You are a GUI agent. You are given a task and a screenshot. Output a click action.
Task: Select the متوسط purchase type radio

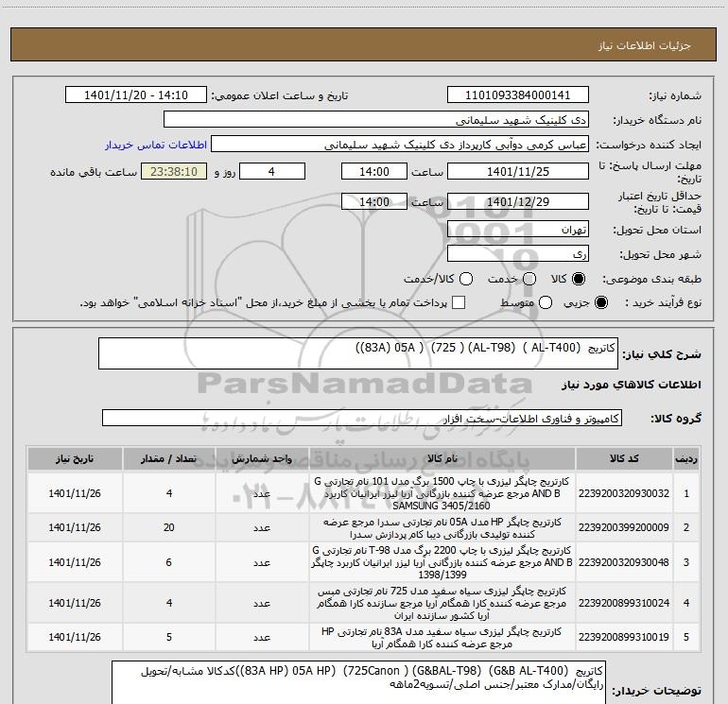[546, 303]
